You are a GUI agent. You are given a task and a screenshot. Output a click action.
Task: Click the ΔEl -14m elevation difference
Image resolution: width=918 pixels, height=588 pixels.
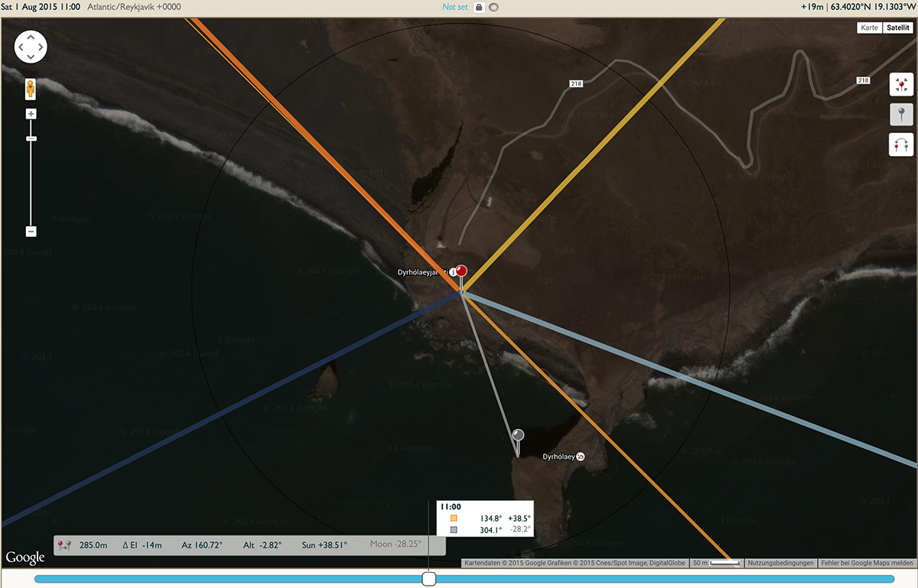142,545
